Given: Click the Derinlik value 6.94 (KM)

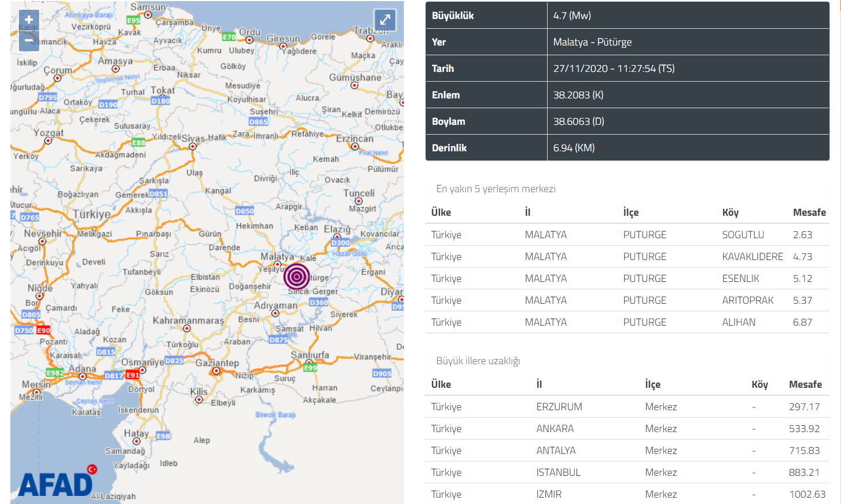Looking at the screenshot, I should 574,148.
